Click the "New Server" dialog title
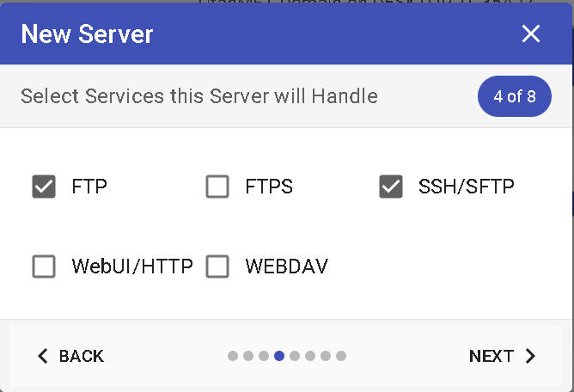 (x=87, y=34)
